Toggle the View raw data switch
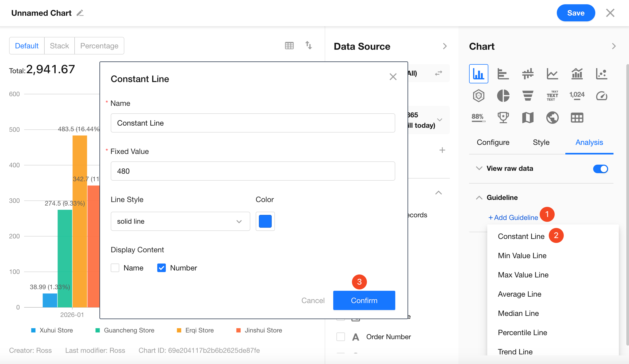The height and width of the screenshot is (364, 629). click(x=600, y=169)
